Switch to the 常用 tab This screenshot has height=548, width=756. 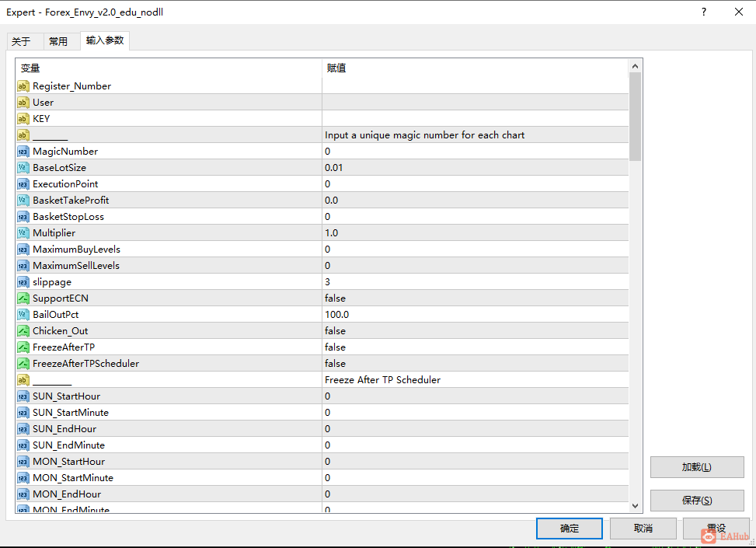pos(58,41)
